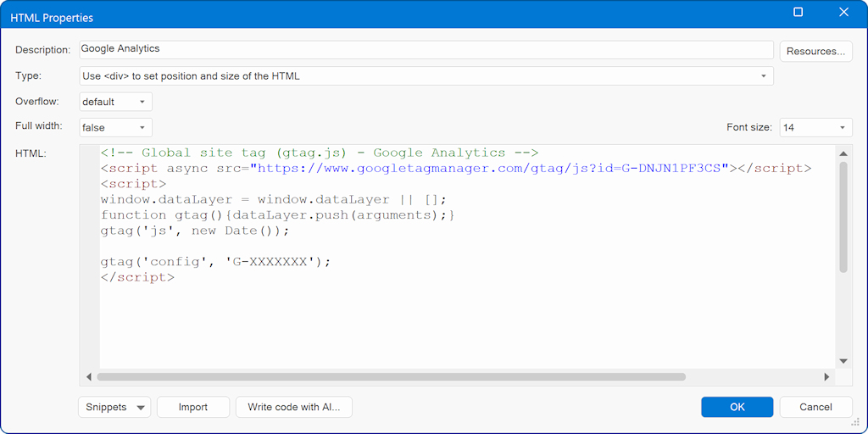Screen dimensions: 868x434
Task: Open Write code with AI
Action: click(294, 408)
